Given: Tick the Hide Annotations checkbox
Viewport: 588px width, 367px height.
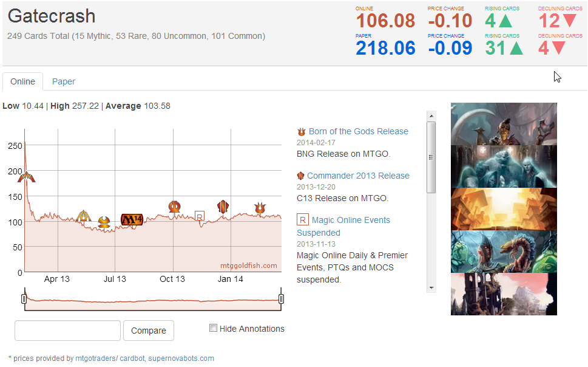Looking at the screenshot, I should point(213,328).
